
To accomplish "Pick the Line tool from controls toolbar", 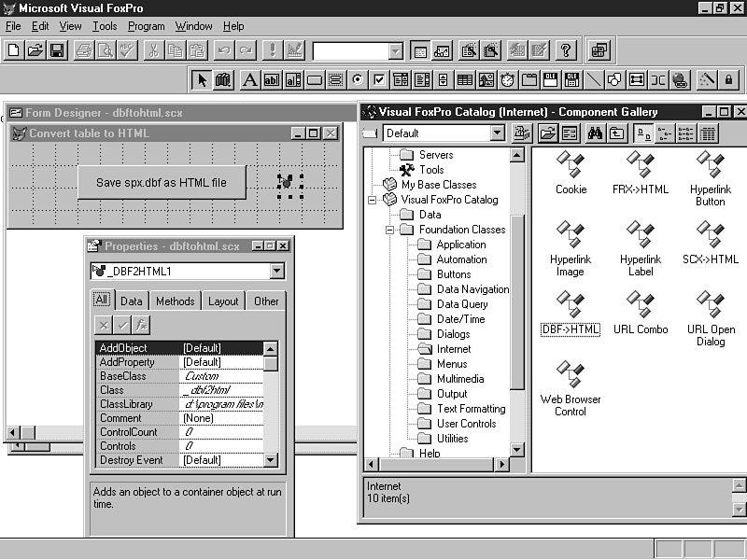I will click(592, 80).
